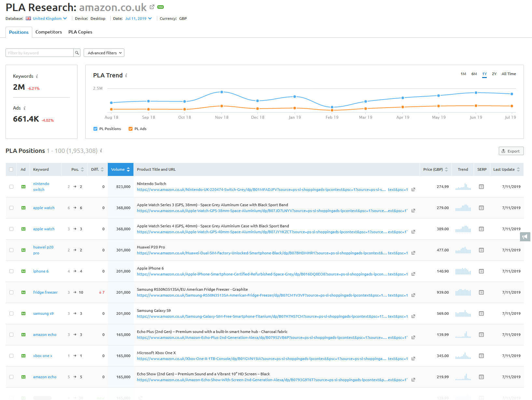The width and height of the screenshot is (532, 400).
Task: Toggle PL Positions chart checkbox
Action: tap(95, 129)
